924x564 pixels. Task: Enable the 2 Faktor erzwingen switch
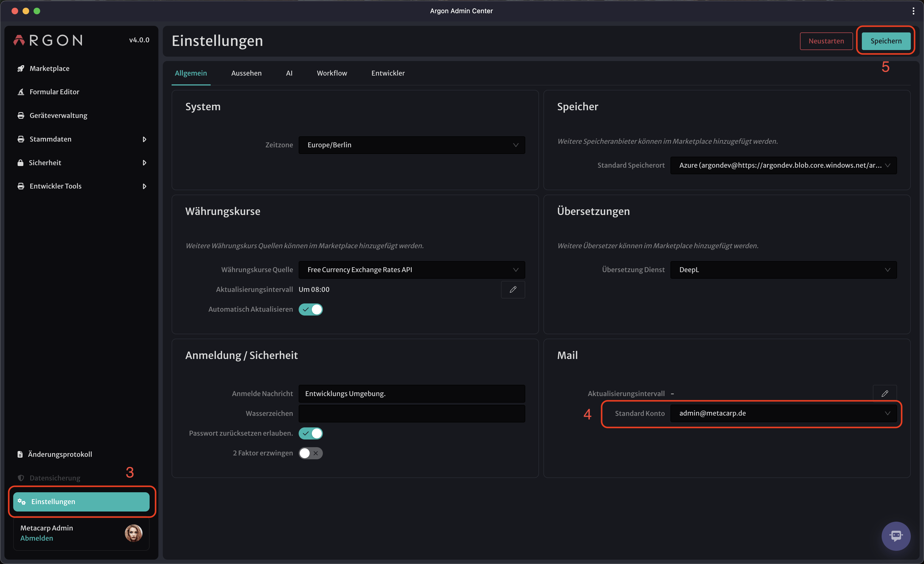(x=310, y=453)
